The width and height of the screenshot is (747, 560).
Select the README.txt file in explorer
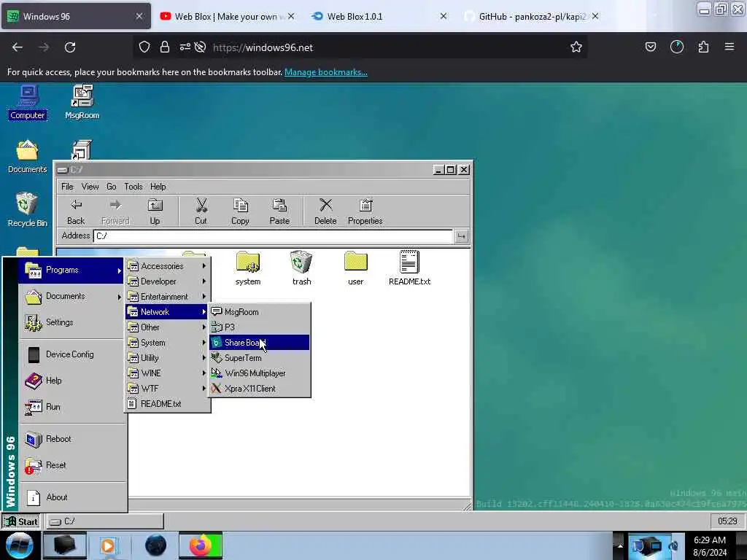point(409,268)
